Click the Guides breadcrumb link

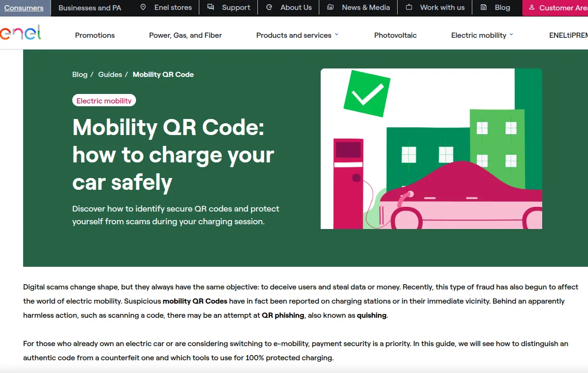click(x=110, y=75)
